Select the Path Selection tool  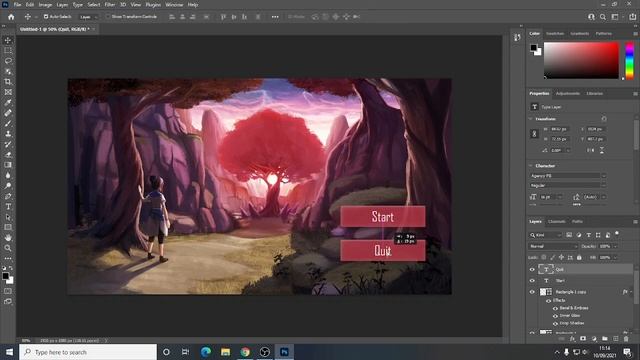(8, 217)
